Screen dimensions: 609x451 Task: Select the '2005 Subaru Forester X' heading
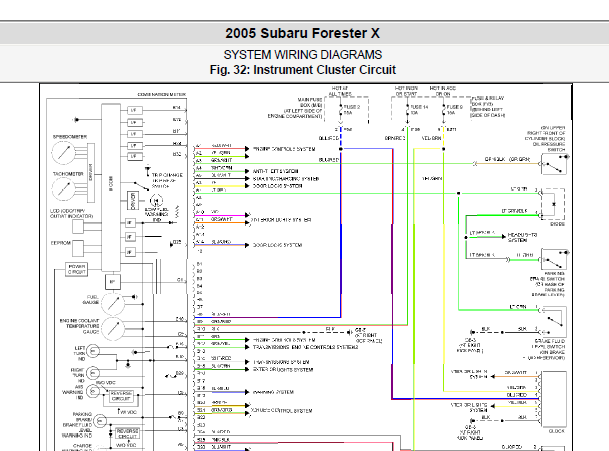coord(303,33)
